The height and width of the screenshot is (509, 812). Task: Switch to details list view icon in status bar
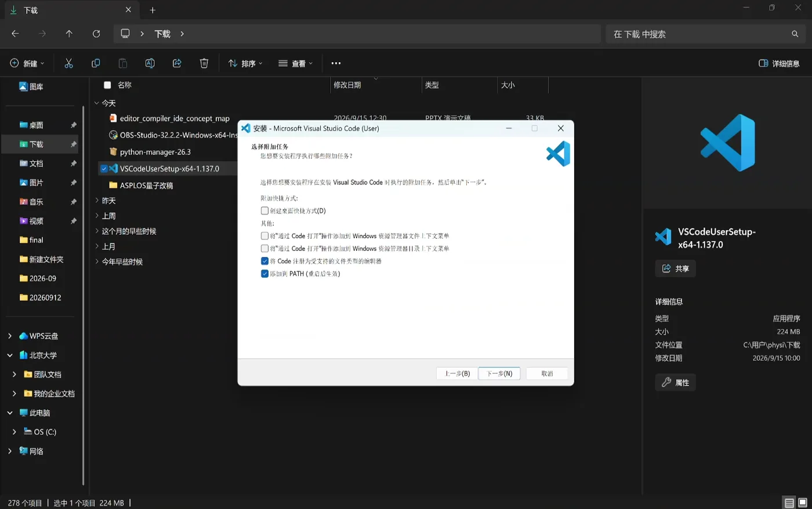point(789,503)
